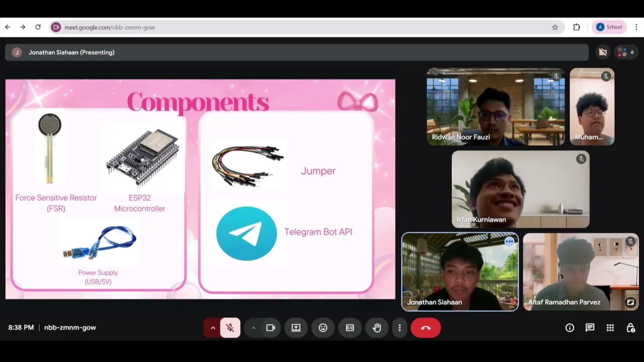
Task: Click the jumper wires image
Action: pos(248,165)
